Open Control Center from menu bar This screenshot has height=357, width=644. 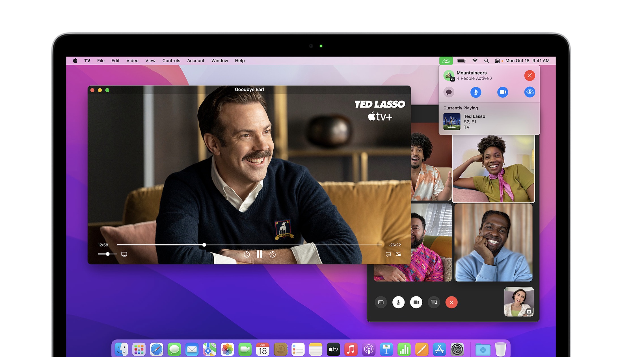point(497,61)
